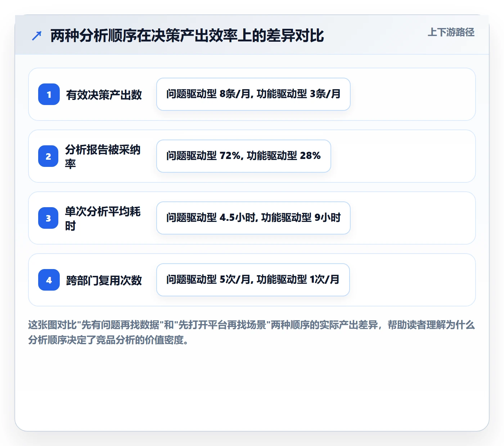Click the number 2 badge
The width and height of the screenshot is (504, 446).
[x=48, y=156]
